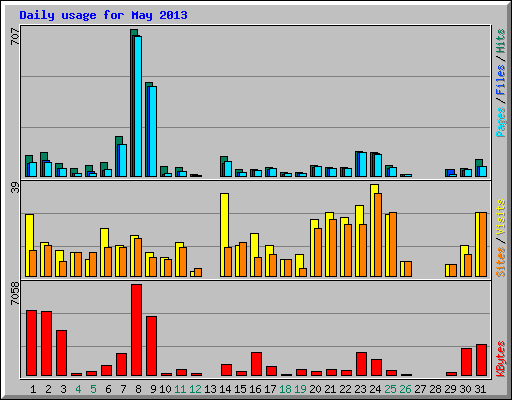This screenshot has height=400, width=512.
Task: Click the day 23 axis label
Action: coord(360,389)
